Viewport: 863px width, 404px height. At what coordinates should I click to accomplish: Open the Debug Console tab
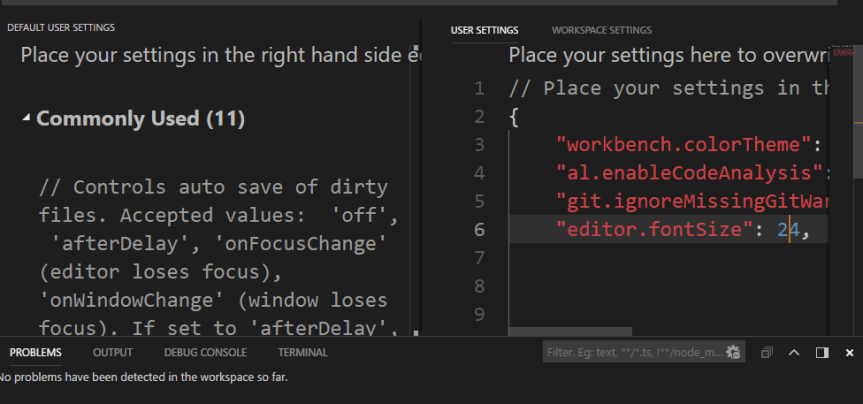205,352
